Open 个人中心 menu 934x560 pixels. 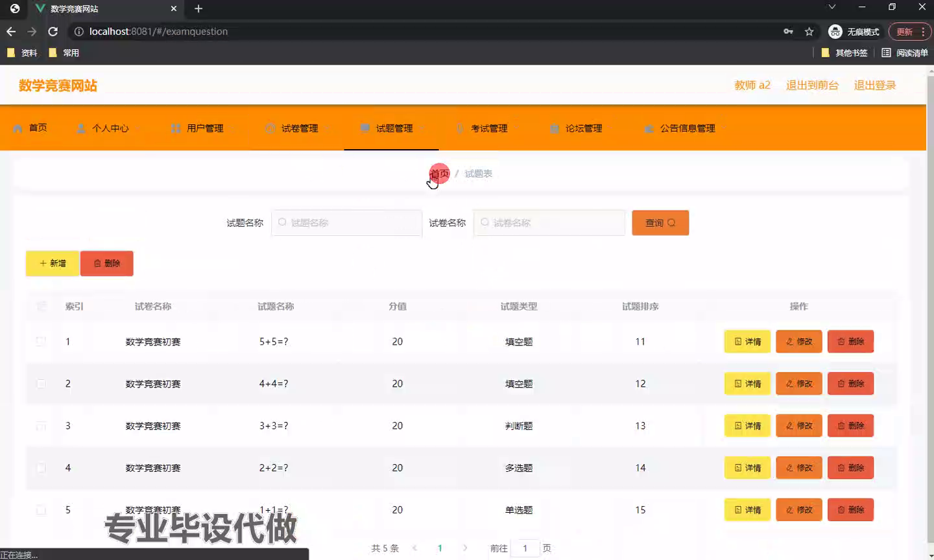[x=103, y=128]
